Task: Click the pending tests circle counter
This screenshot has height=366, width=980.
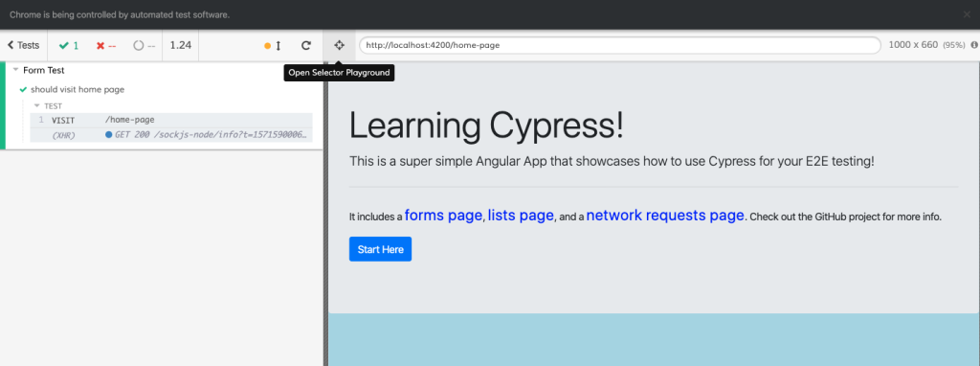Action: tap(144, 46)
